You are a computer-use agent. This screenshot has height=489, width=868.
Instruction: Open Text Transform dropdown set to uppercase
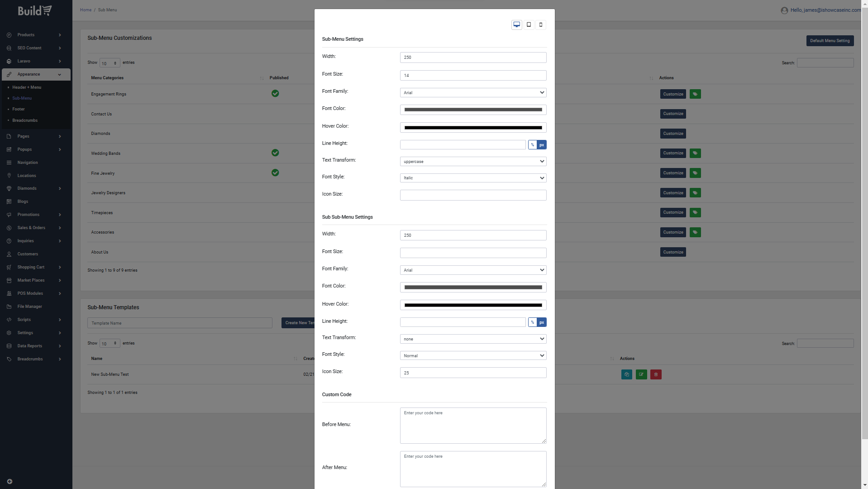tap(473, 162)
